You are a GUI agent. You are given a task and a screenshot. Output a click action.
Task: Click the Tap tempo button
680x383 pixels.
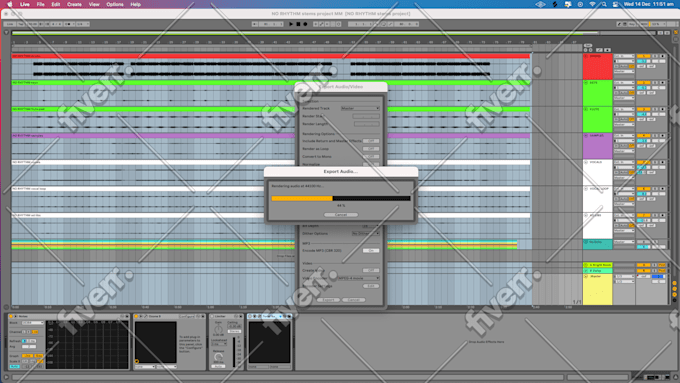coord(20,24)
